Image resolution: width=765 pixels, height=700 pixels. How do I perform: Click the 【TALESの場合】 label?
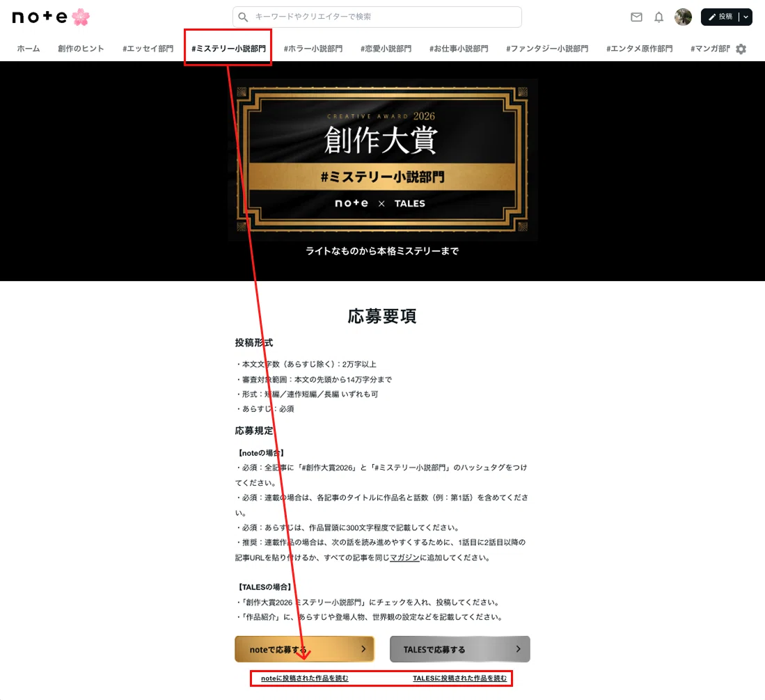(x=265, y=587)
